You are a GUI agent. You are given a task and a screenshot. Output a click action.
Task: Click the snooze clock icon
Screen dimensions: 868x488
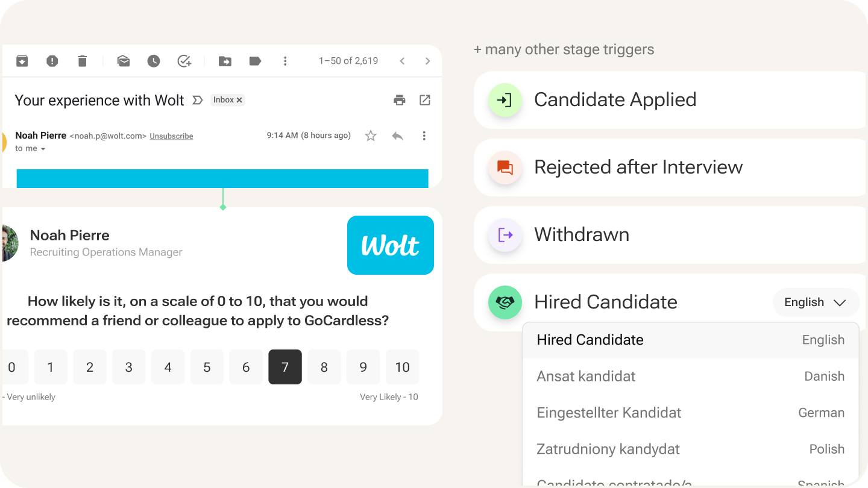pyautogui.click(x=154, y=61)
